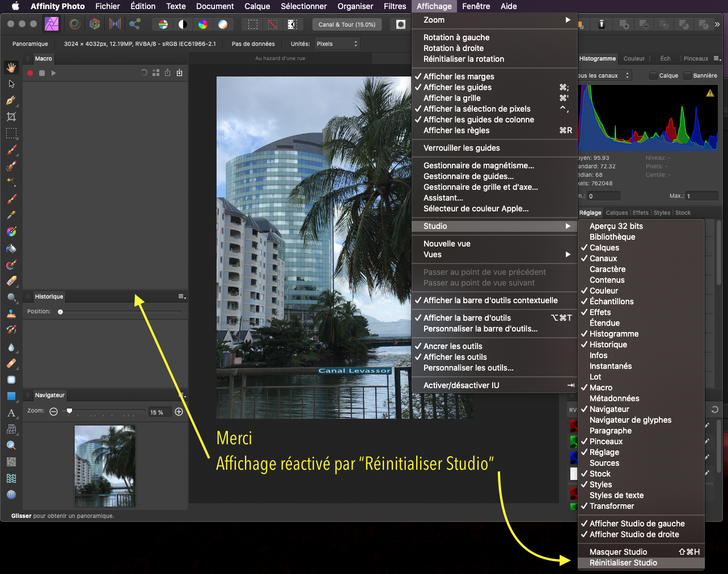Click the Navigateur image thumbnail
The image size is (728, 574).
click(105, 466)
